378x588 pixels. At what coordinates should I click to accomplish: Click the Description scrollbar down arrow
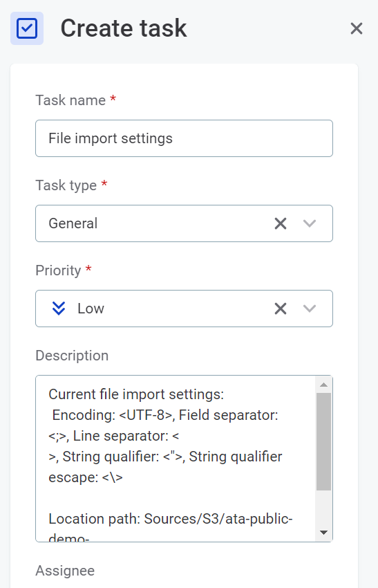[x=323, y=533]
